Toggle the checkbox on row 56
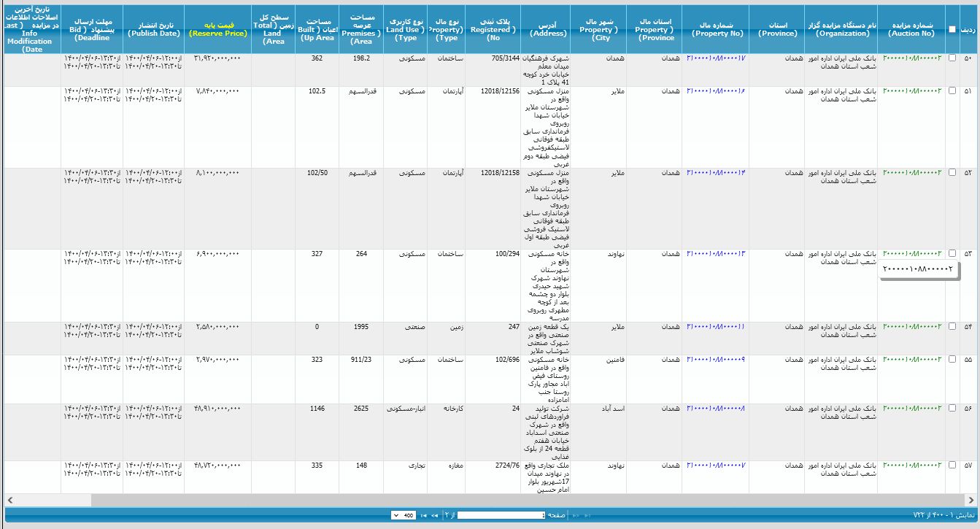The image size is (980, 529). [952, 409]
